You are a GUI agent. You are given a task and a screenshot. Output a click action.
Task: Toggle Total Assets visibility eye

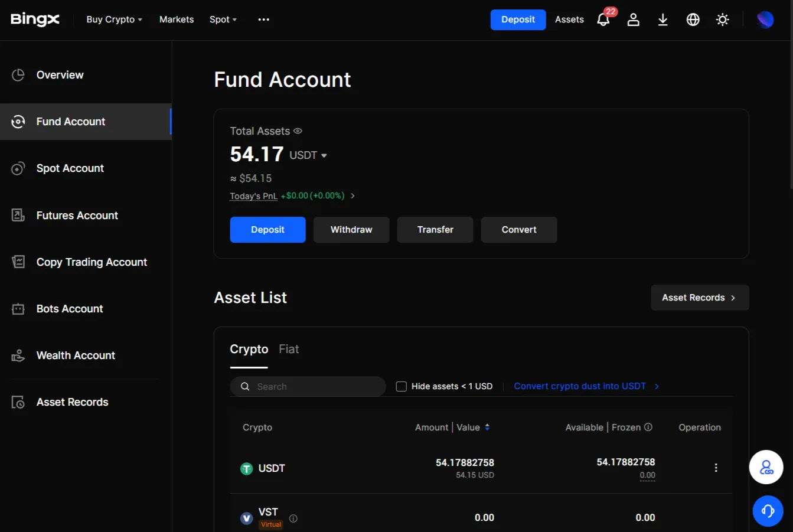click(298, 130)
